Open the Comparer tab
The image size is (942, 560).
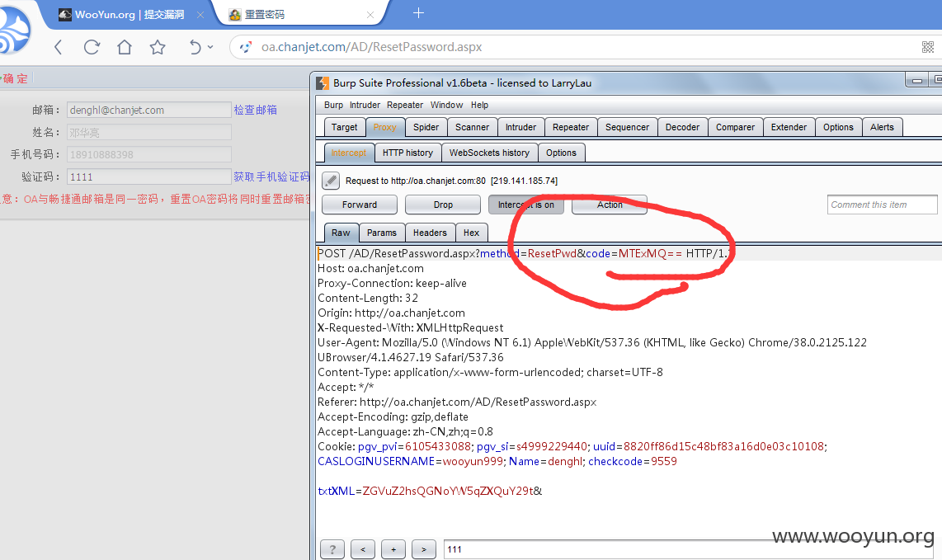tap(735, 127)
